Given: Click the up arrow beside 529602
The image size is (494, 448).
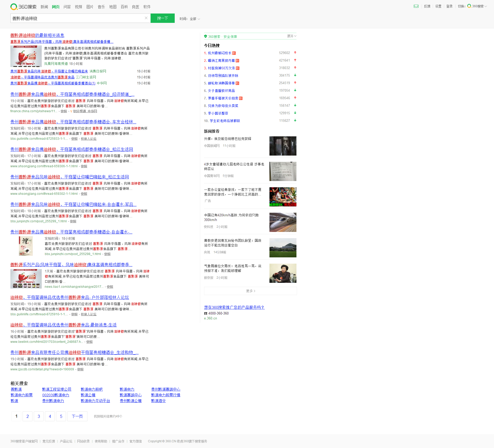Looking at the screenshot, I should pyautogui.click(x=295, y=53).
